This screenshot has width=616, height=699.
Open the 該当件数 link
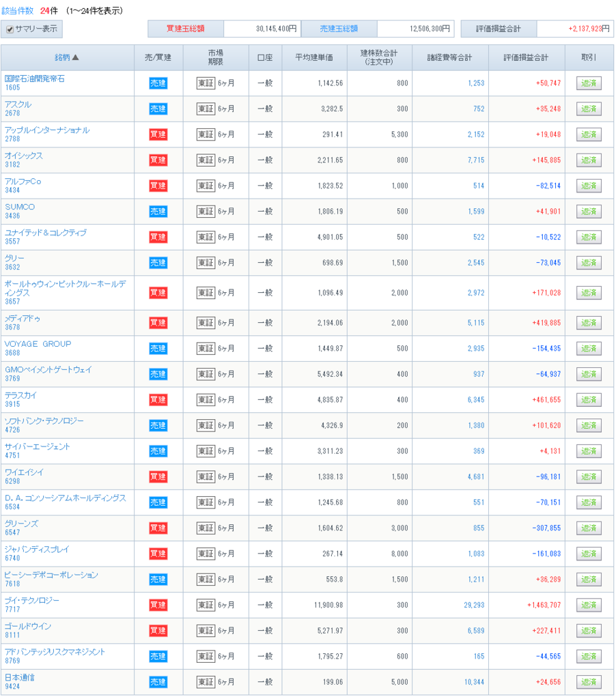pyautogui.click(x=17, y=11)
